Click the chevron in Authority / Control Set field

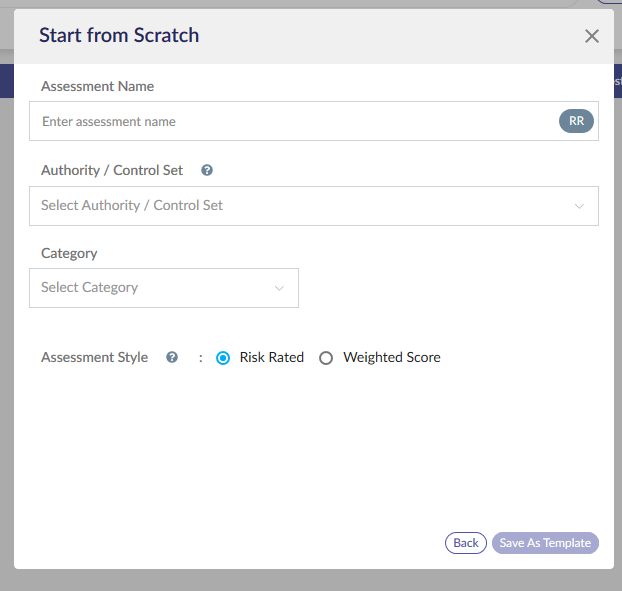click(x=579, y=206)
